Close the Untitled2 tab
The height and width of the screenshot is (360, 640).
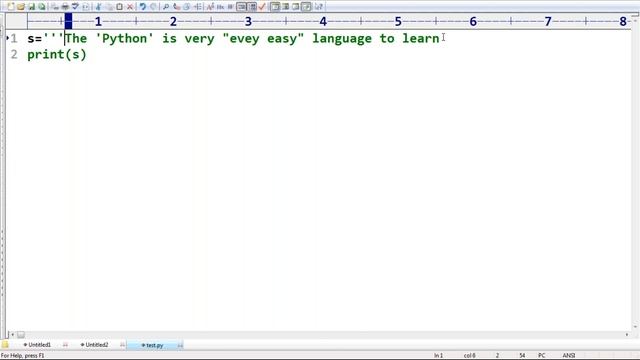pos(122,345)
